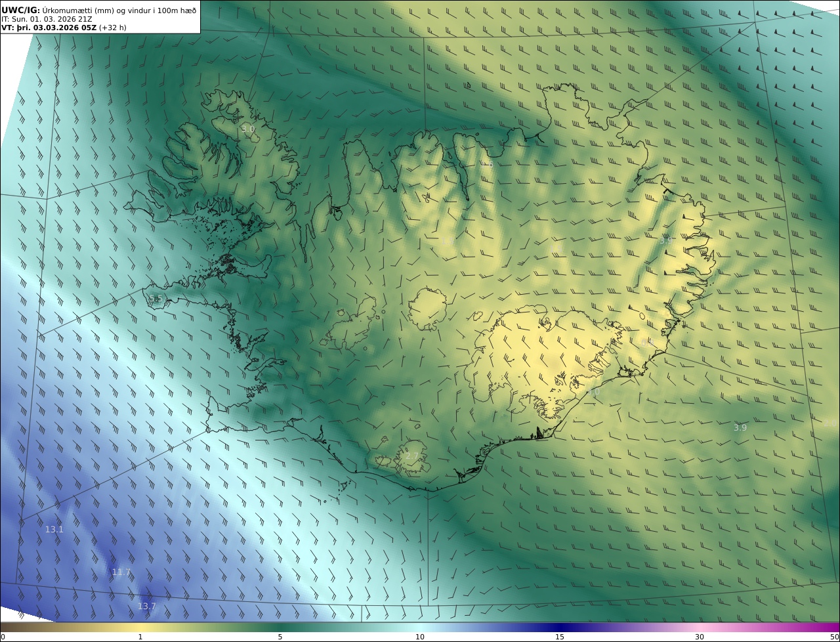840x642 pixels.
Task: Click the color scale tick label '30'
Action: coord(700,637)
